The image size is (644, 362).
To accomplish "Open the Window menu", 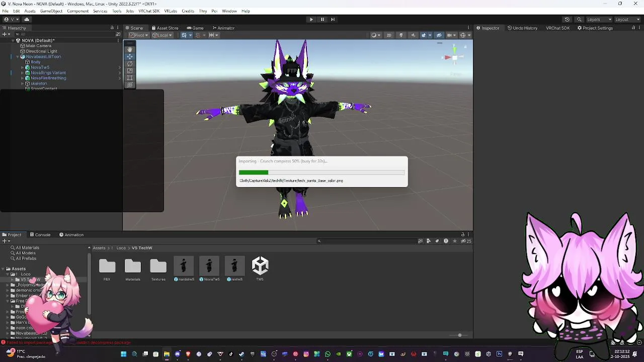I will click(229, 11).
